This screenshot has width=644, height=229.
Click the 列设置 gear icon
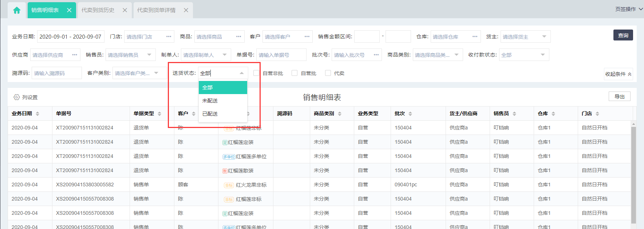(x=17, y=97)
